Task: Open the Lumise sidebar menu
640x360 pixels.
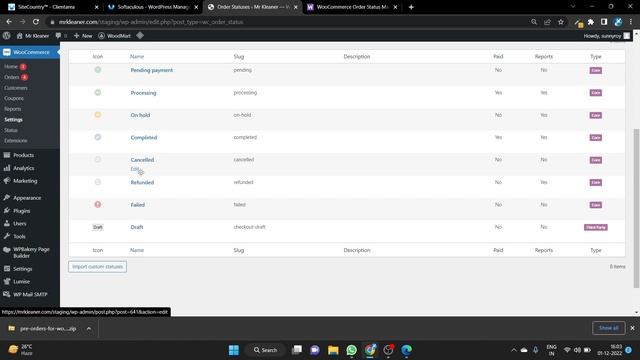Action: click(x=21, y=282)
